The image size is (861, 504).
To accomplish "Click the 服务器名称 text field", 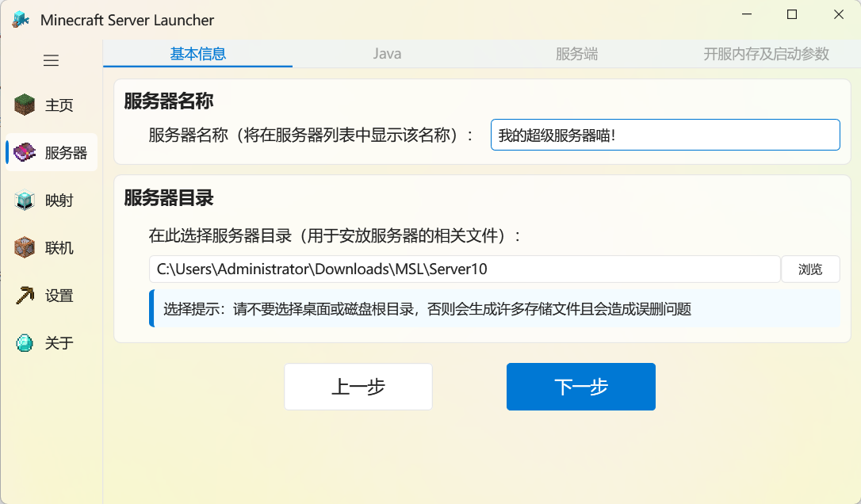I will coord(664,135).
